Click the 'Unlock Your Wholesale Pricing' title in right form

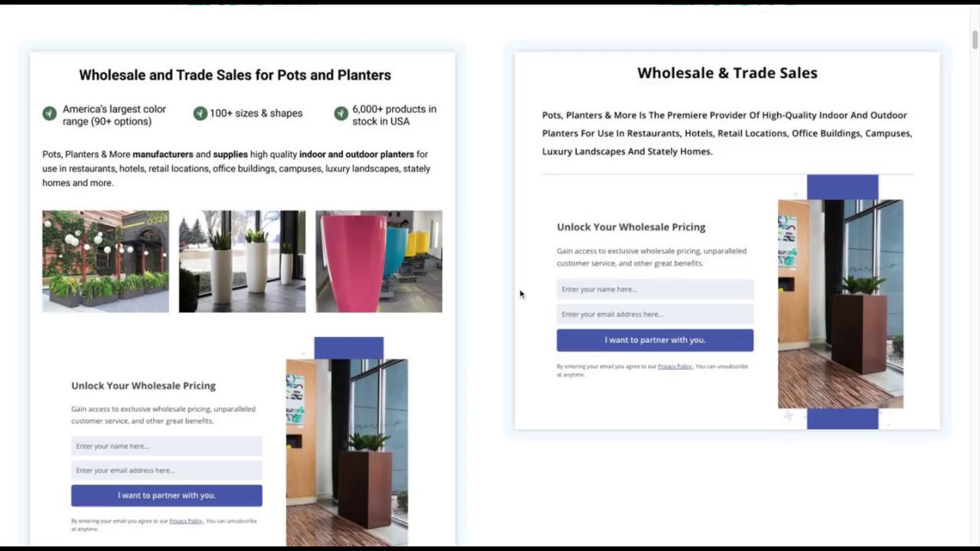point(631,227)
